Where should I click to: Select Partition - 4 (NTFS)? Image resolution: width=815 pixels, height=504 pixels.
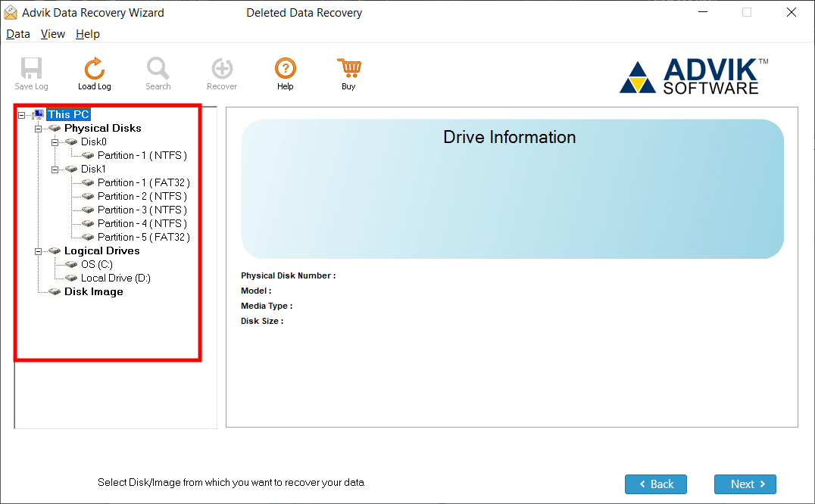coord(142,223)
